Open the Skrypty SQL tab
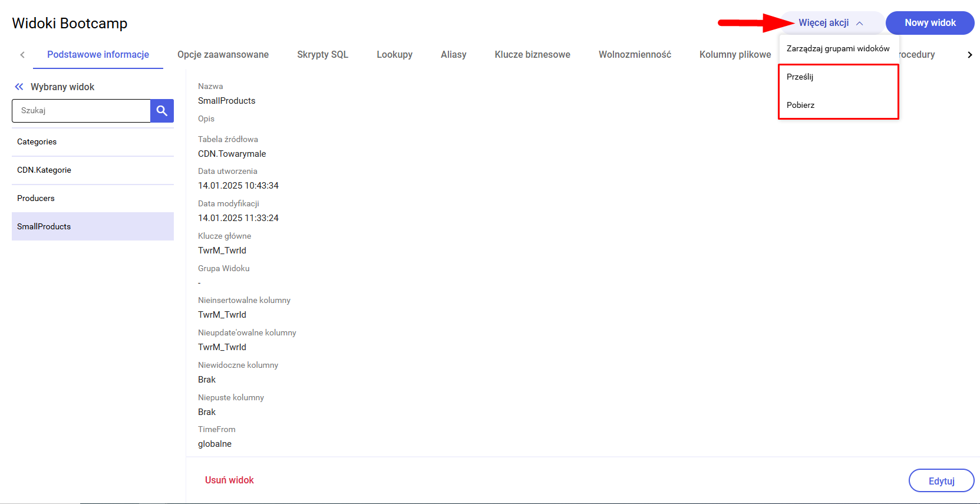Viewport: 980px width, 504px height. (x=322, y=54)
